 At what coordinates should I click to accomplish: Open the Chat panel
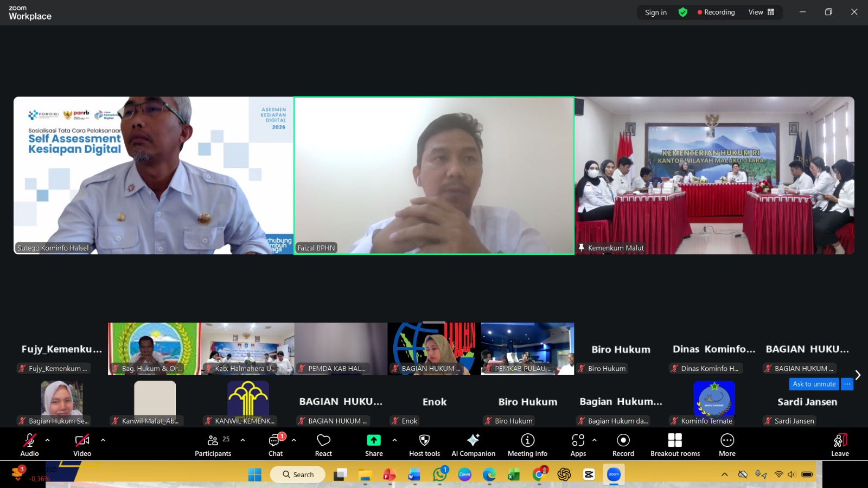[x=276, y=445]
